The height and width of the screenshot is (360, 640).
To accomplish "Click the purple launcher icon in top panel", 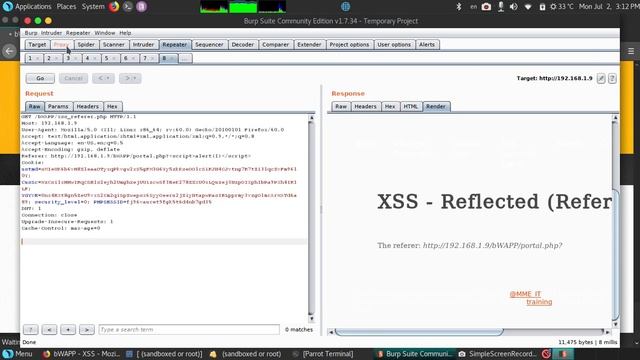I will point(142,7).
